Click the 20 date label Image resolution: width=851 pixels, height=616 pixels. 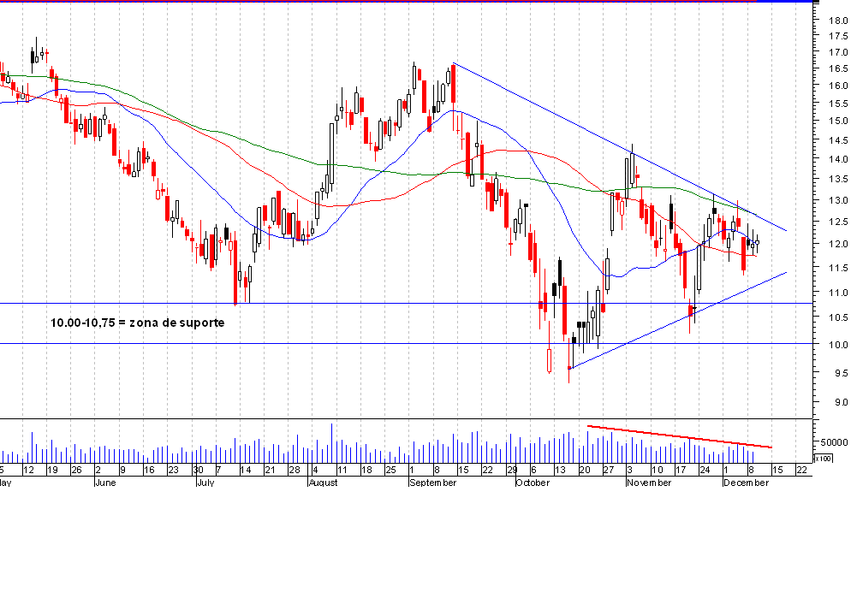pos(585,471)
